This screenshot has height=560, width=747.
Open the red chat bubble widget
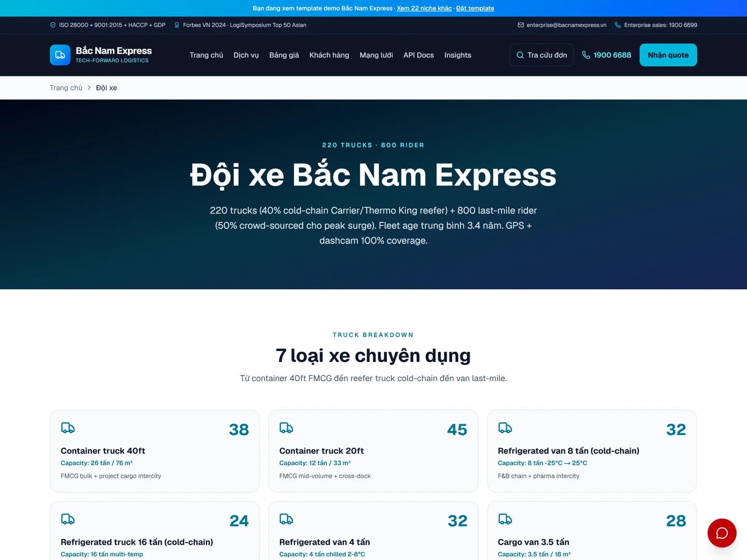pos(722,533)
